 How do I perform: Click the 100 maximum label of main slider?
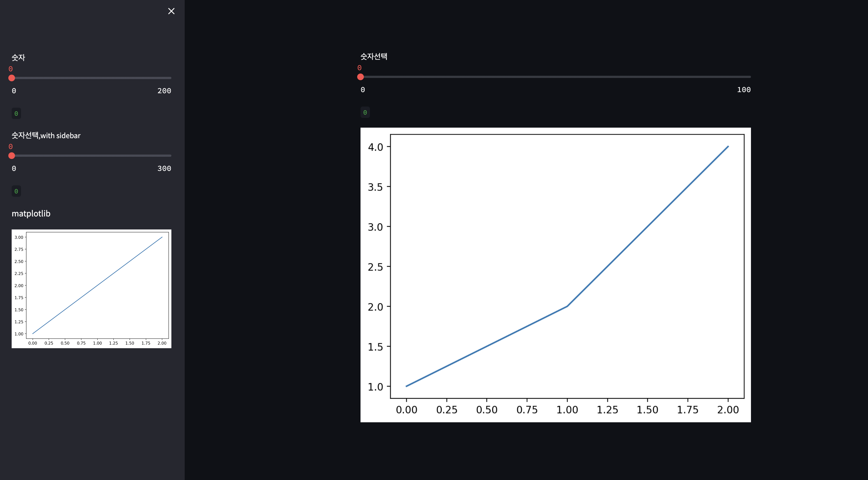tap(744, 90)
